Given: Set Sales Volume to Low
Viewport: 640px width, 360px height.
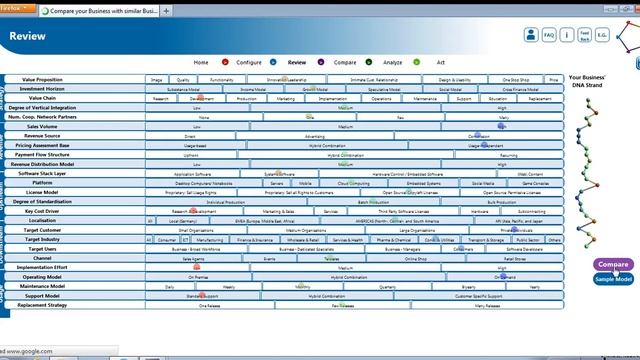Looking at the screenshot, I should pyautogui.click(x=197, y=127).
